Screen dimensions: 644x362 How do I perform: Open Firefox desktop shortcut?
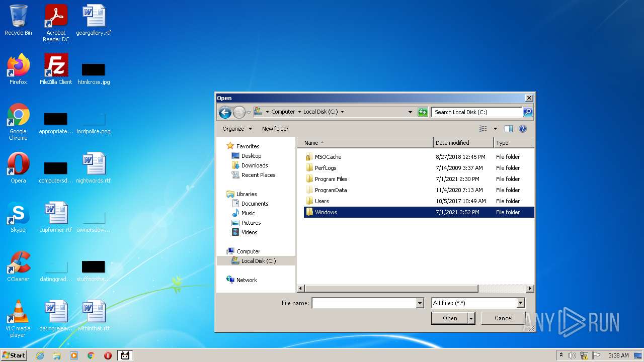tap(18, 69)
